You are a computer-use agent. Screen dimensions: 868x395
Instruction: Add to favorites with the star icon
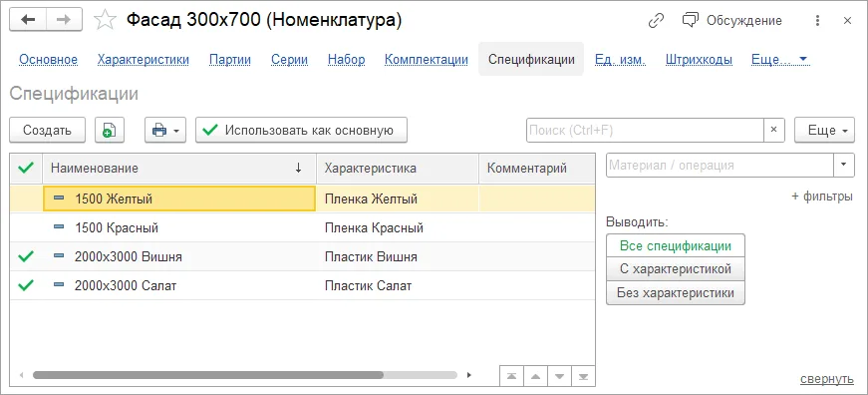point(105,21)
